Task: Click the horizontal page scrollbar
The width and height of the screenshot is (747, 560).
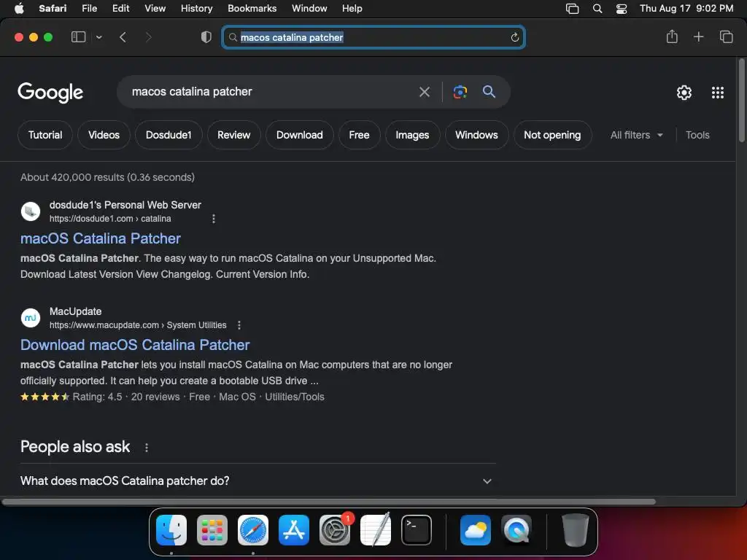Action: 329,502
